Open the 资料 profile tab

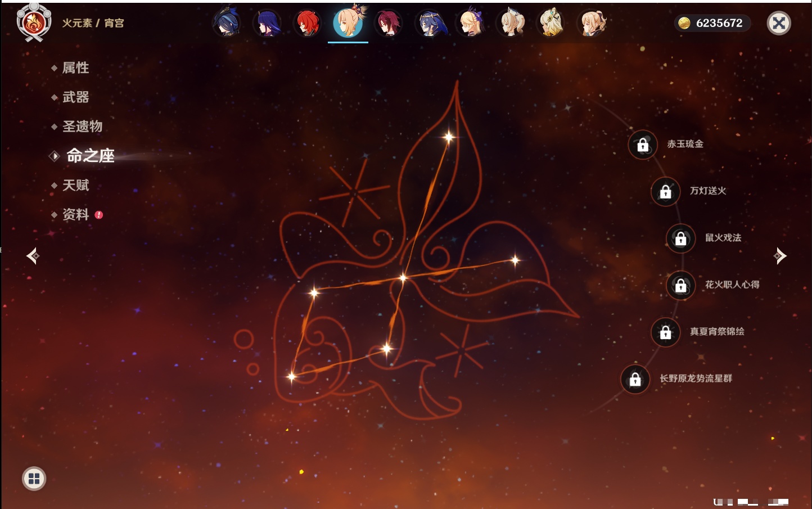coord(75,215)
